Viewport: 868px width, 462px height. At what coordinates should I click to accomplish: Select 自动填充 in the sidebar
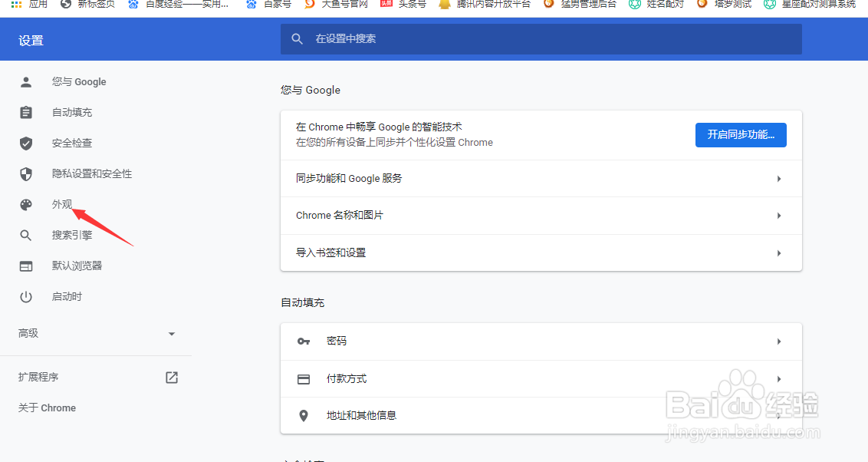(x=72, y=113)
